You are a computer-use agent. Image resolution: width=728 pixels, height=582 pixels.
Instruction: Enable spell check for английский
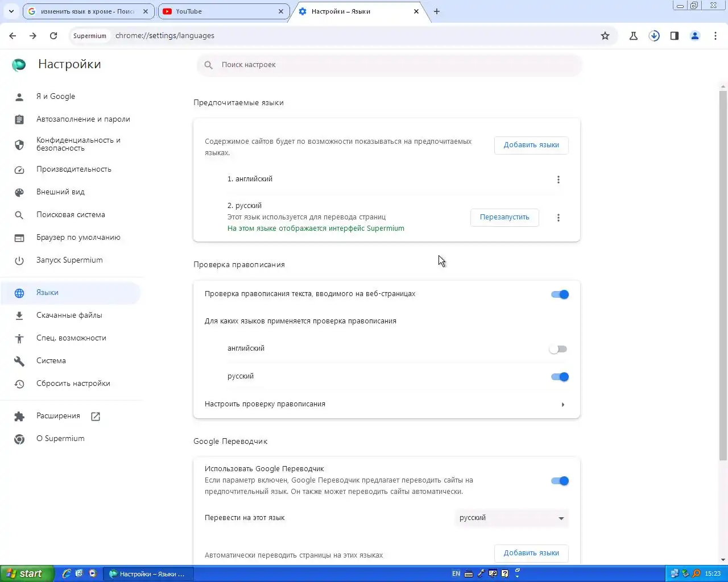(558, 349)
